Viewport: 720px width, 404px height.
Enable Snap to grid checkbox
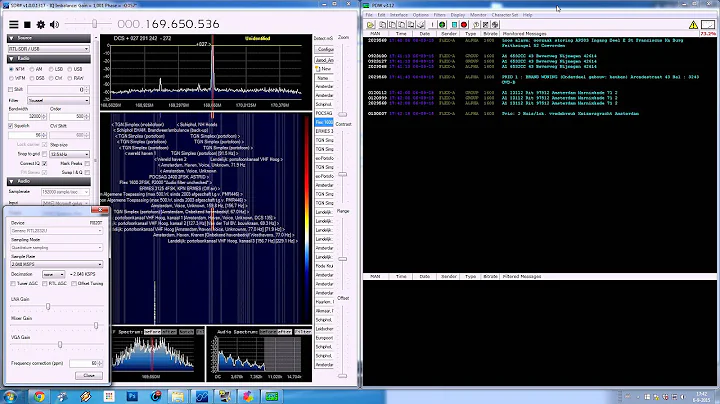(x=45, y=154)
